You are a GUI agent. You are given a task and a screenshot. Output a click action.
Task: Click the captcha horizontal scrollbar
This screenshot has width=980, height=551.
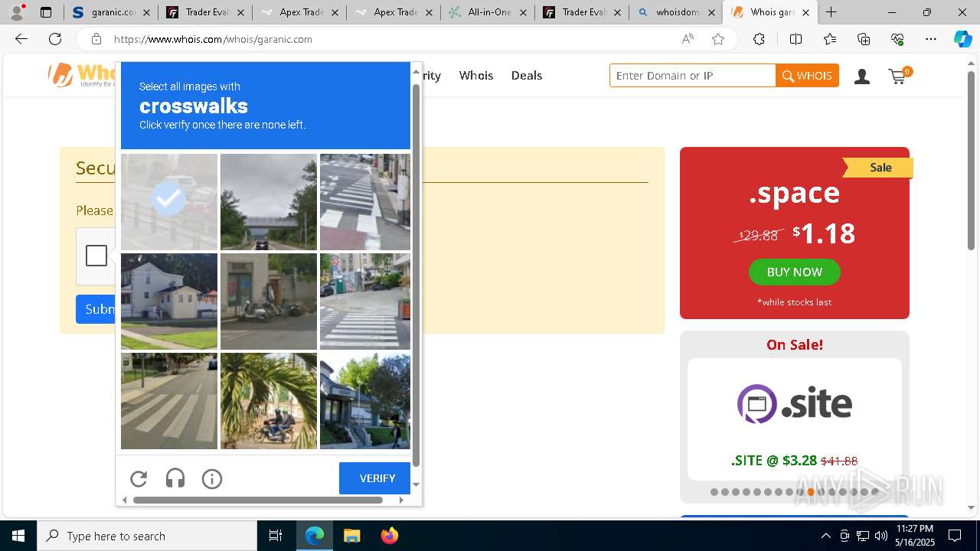point(258,500)
